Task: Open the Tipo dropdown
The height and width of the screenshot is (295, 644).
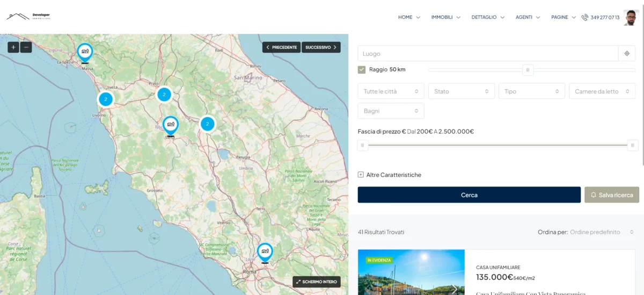Action: [x=532, y=91]
